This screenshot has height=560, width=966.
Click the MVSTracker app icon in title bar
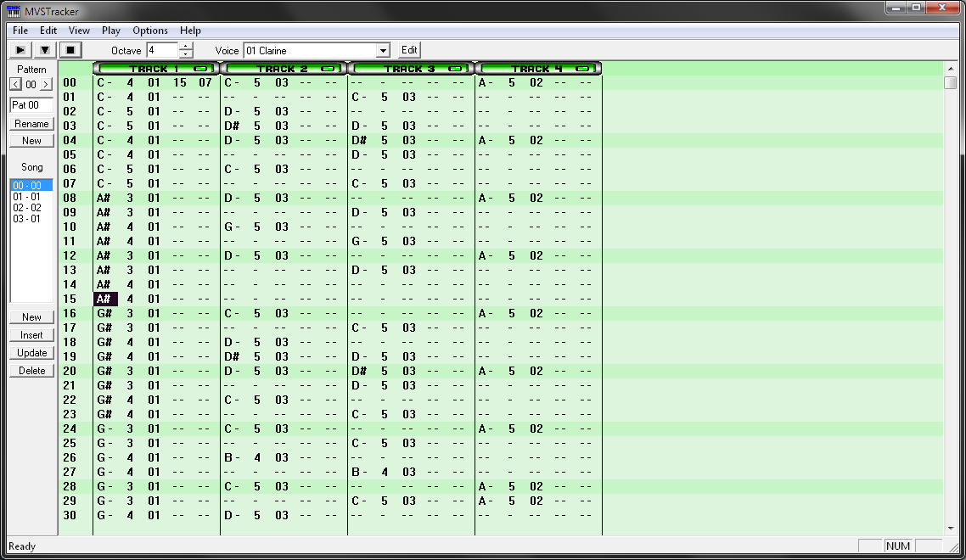pos(14,11)
